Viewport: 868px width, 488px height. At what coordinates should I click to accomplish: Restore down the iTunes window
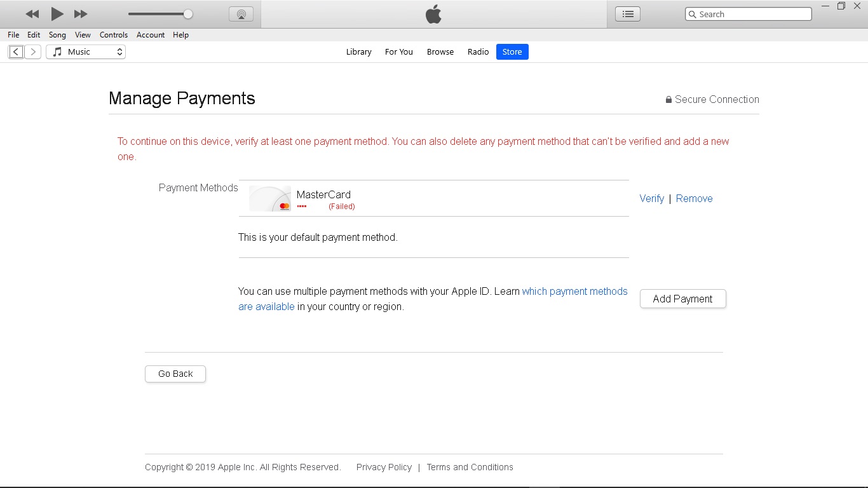tap(841, 6)
